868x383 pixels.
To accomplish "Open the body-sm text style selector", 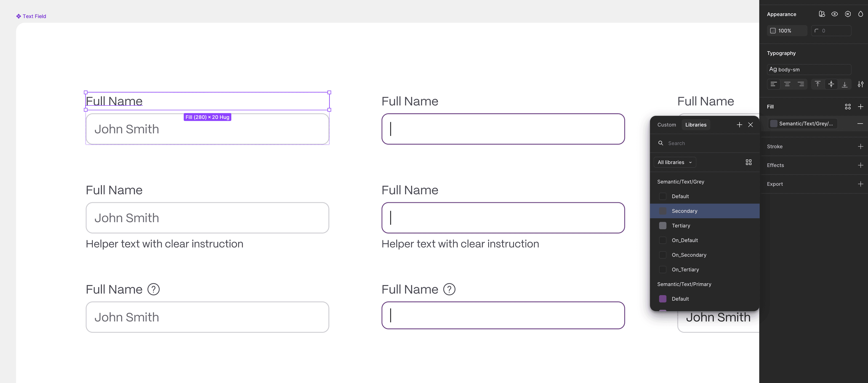I will click(809, 70).
